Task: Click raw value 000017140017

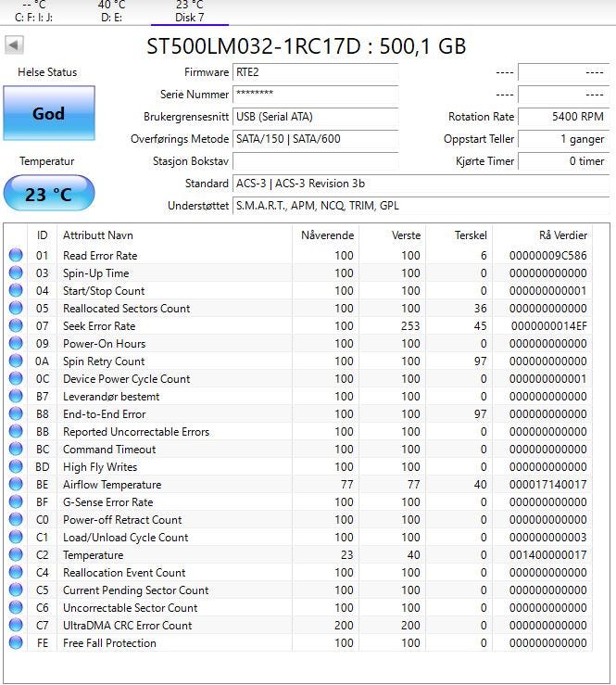Action: [547, 485]
